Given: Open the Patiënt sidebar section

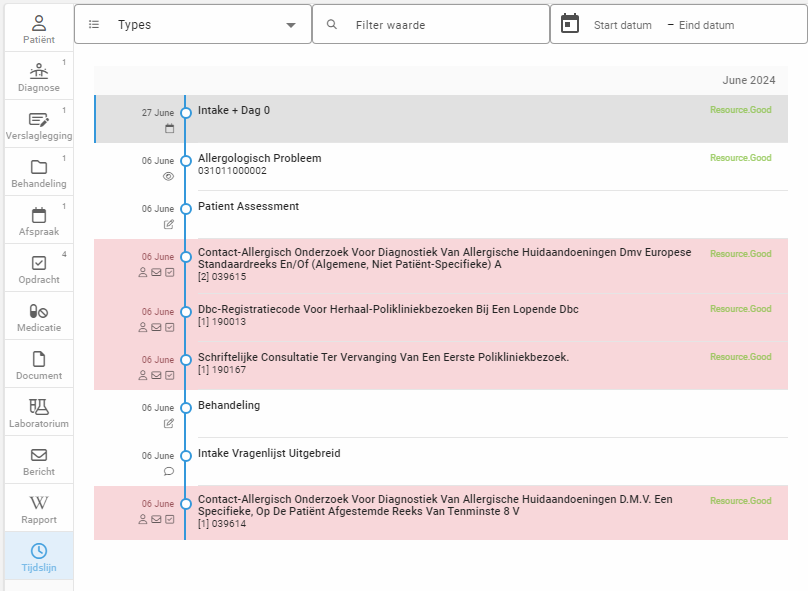Looking at the screenshot, I should [x=38, y=28].
